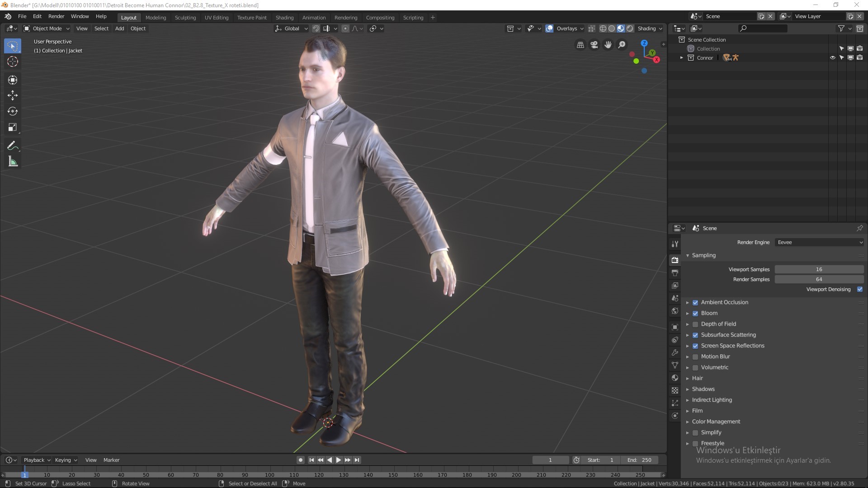868x488 pixels.
Task: Enable Depth of Field checkbox
Action: [695, 324]
